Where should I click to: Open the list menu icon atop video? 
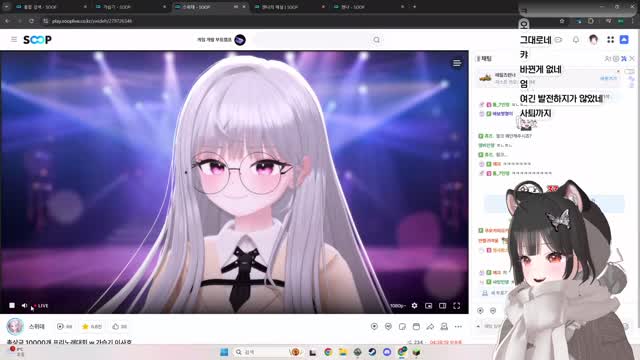(x=457, y=63)
